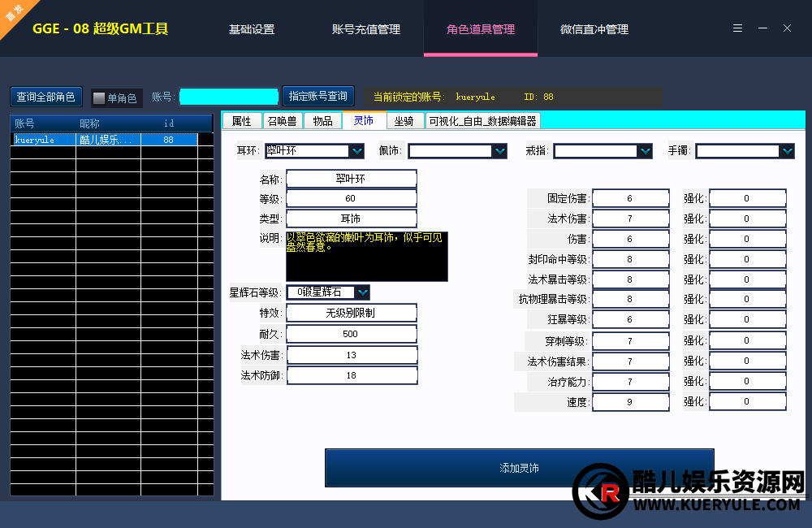
Task: Expand the 戒指 combo box
Action: pos(645,151)
